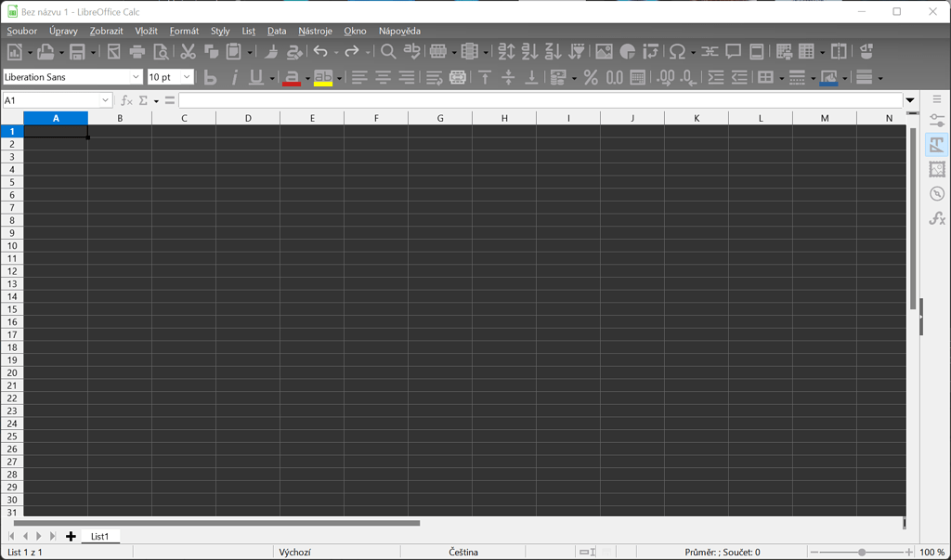The height and width of the screenshot is (560, 951).
Task: Click the Insert Image icon
Action: click(x=603, y=51)
